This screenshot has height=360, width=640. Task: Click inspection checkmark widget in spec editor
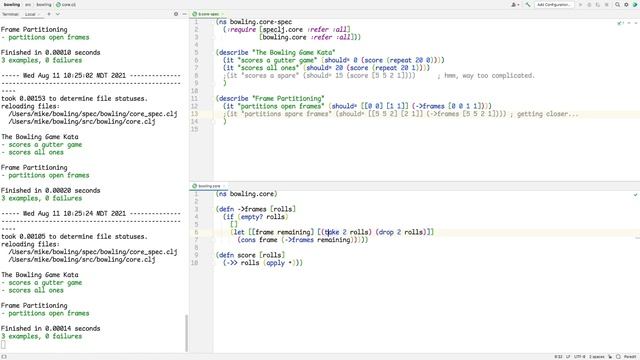(620, 23)
